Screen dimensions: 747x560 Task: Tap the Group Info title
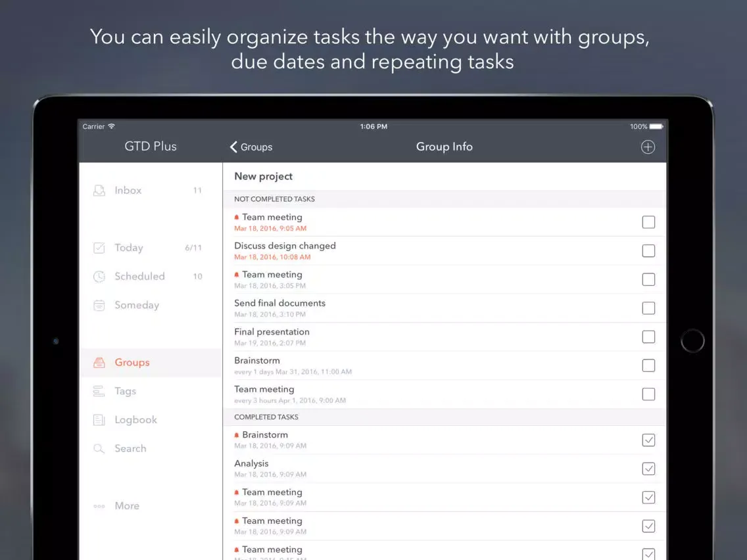coord(444,147)
